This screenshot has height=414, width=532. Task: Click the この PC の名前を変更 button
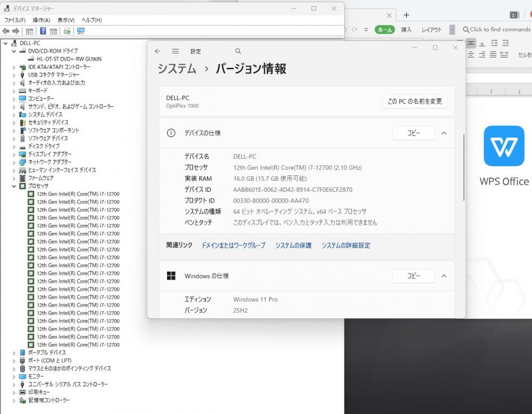pyautogui.click(x=414, y=101)
